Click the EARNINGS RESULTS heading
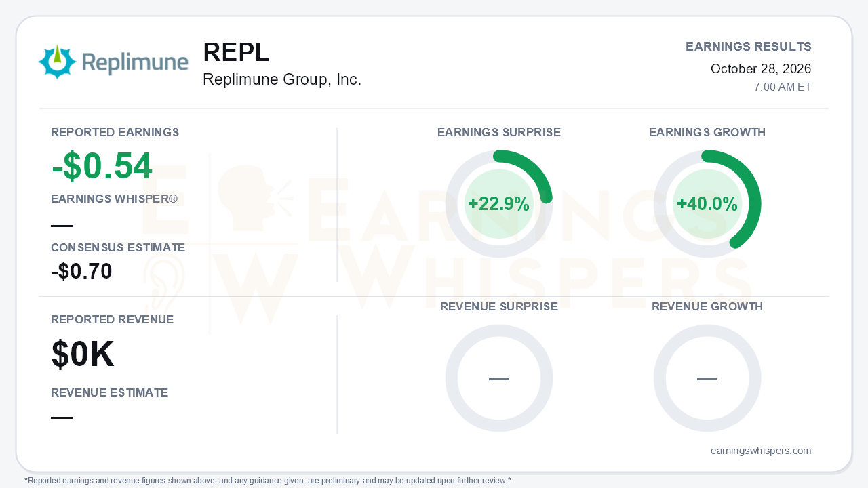 749,47
